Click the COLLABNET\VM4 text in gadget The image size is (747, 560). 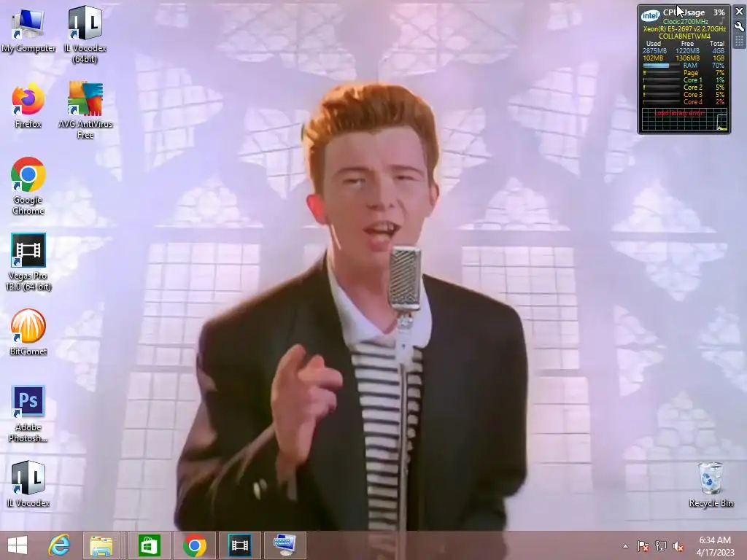coord(684,36)
